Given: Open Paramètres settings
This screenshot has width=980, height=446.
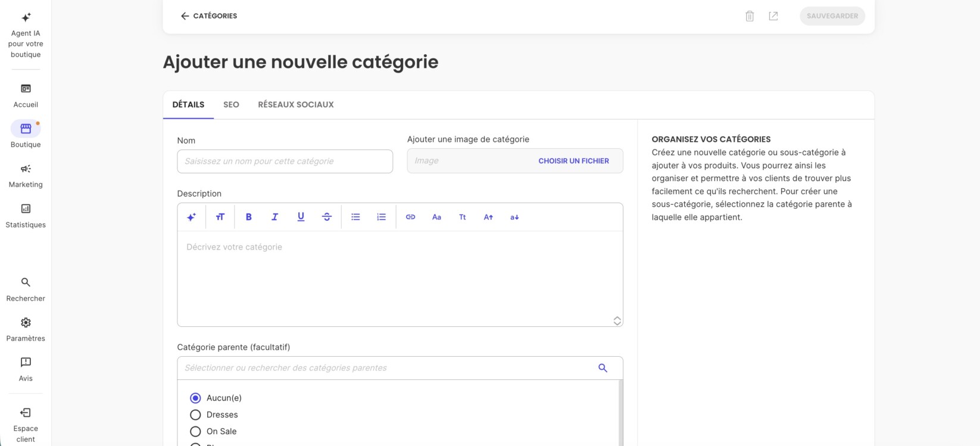Looking at the screenshot, I should (x=26, y=329).
